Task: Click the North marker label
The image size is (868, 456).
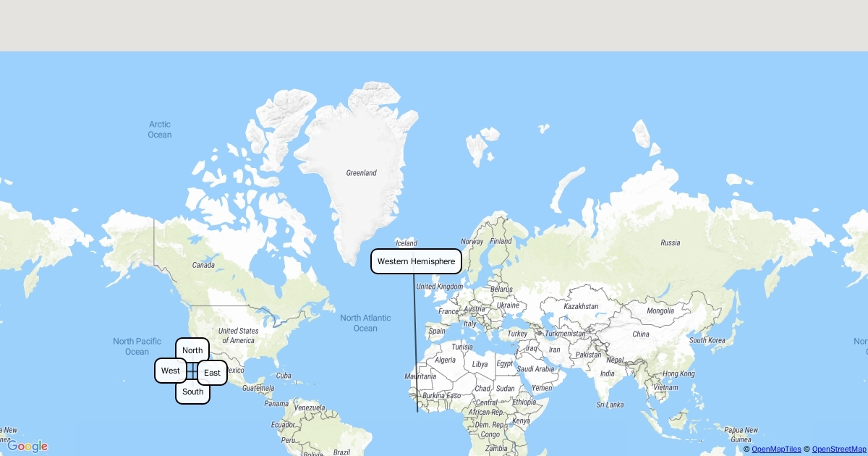Action: tap(192, 350)
